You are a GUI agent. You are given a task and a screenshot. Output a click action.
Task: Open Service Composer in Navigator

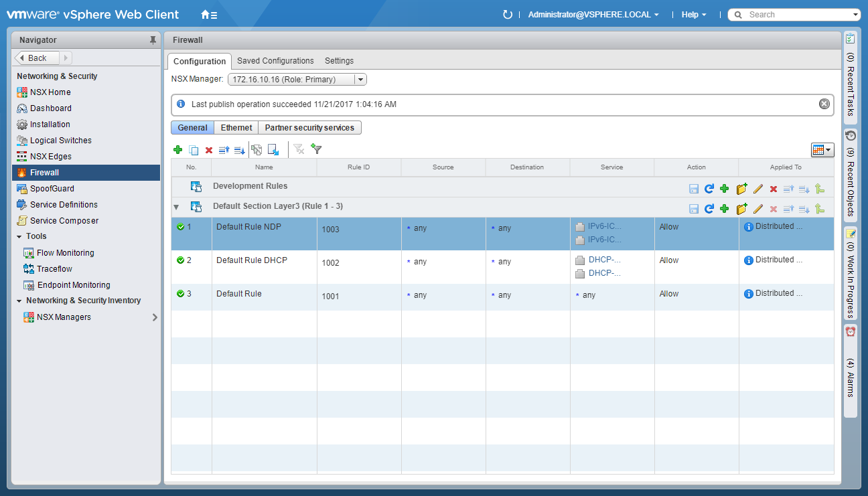click(64, 221)
